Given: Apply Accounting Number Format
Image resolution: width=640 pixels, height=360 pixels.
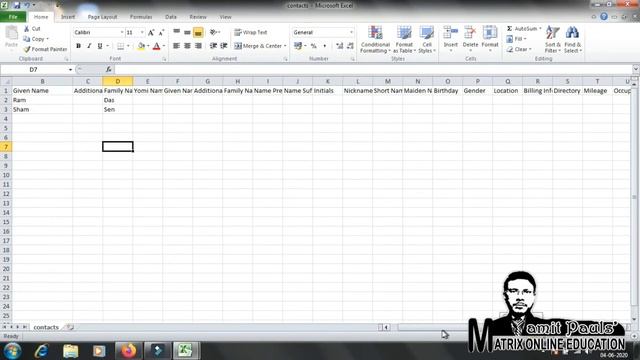Looking at the screenshot, I should (x=298, y=46).
